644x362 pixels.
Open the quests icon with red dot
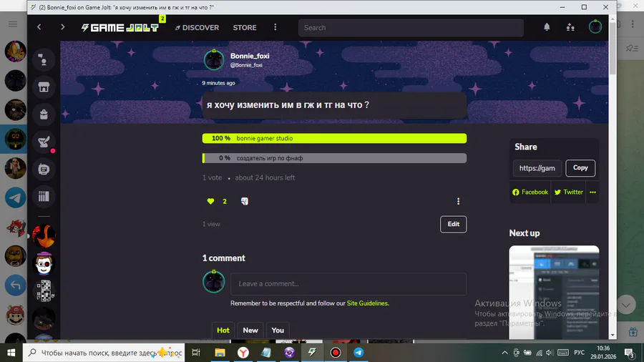pyautogui.click(x=44, y=142)
